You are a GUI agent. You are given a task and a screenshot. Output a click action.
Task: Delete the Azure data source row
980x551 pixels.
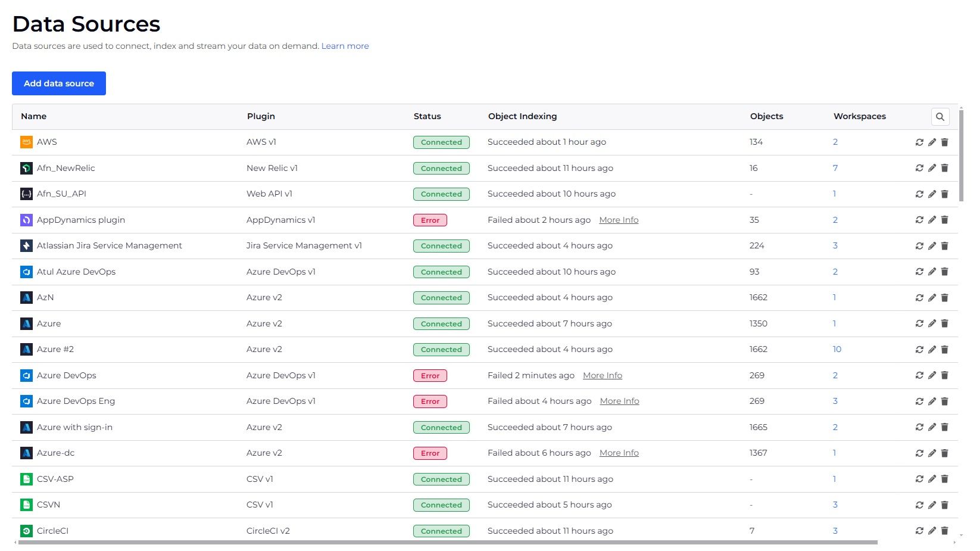pos(944,323)
